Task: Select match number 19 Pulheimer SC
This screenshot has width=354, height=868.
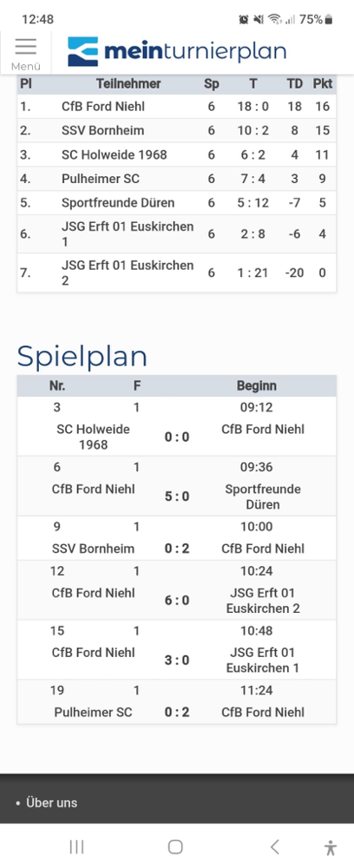Action: click(x=176, y=702)
